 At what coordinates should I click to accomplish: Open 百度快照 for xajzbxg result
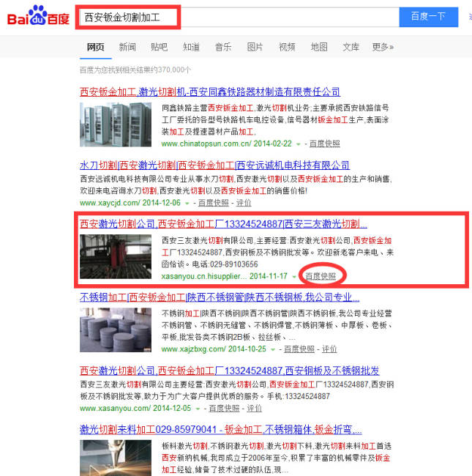tap(299, 349)
